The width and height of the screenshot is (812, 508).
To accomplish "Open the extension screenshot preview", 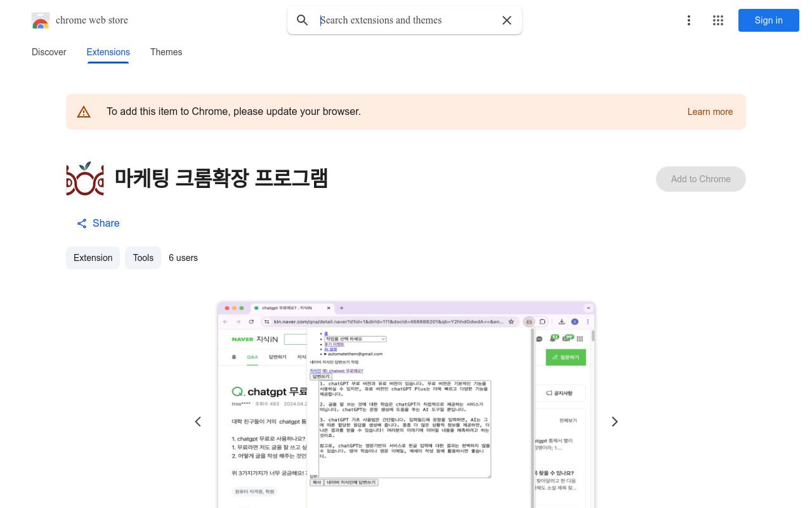I will tap(406, 405).
